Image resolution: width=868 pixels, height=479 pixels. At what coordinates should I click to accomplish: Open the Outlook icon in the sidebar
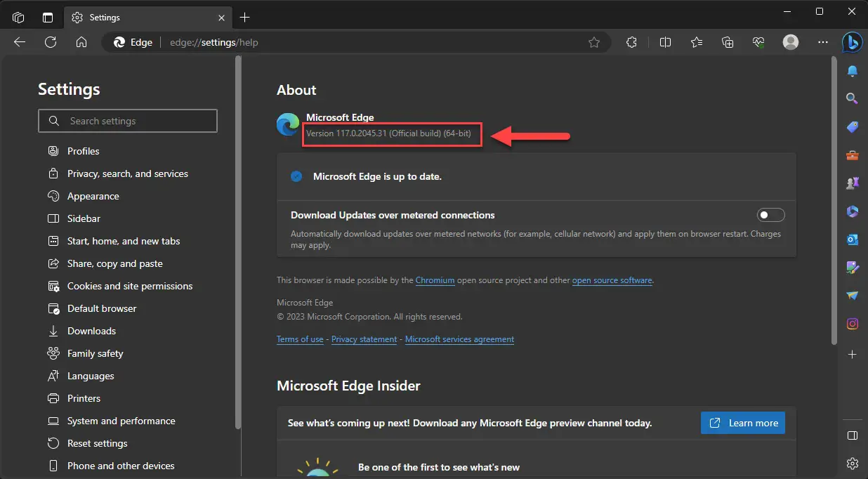tap(853, 240)
